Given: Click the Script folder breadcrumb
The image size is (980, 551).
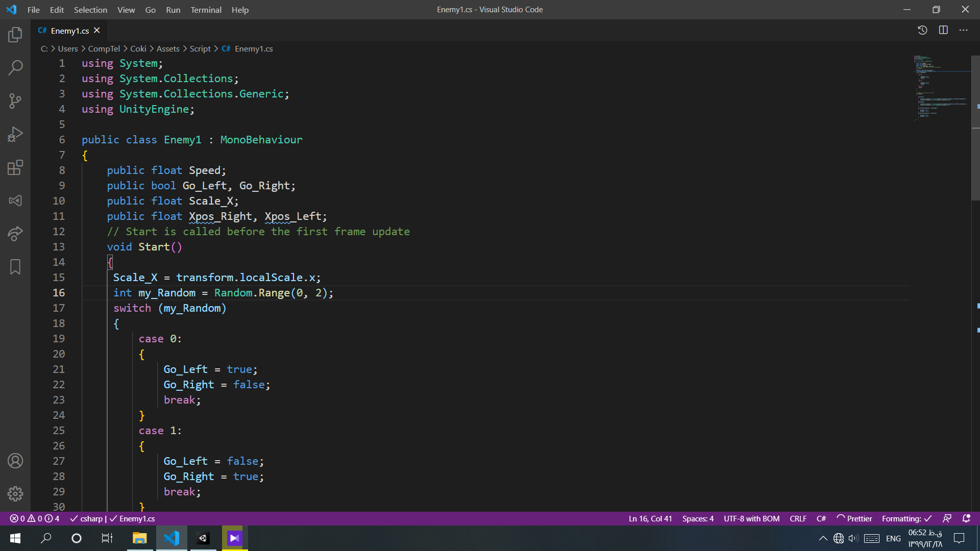Looking at the screenshot, I should coord(200,48).
